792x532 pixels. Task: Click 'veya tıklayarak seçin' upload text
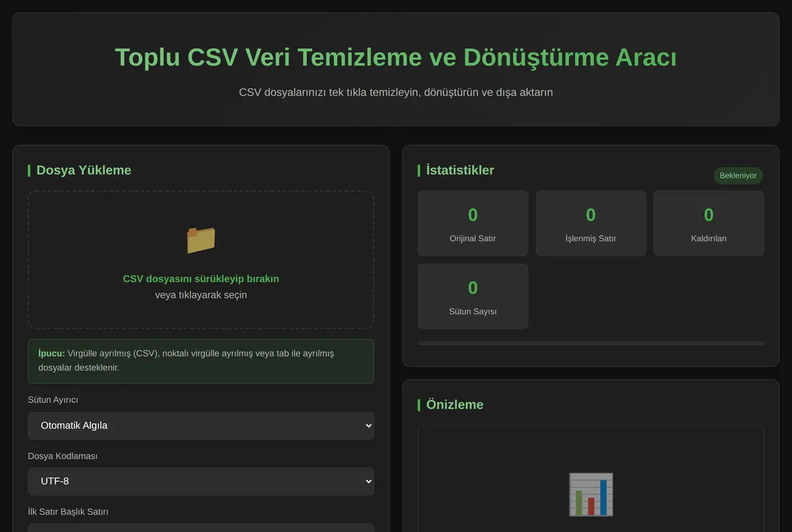[x=201, y=294]
